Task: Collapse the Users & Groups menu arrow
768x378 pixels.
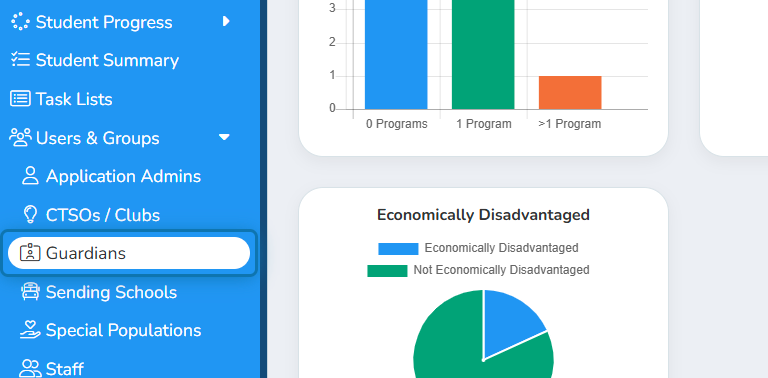Action: (224, 137)
